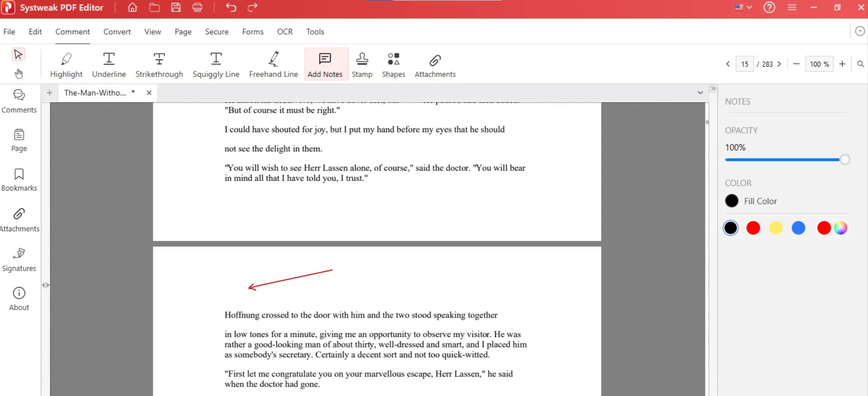Expand the document tabs list chevron
The image size is (868, 396).
coord(700,93)
